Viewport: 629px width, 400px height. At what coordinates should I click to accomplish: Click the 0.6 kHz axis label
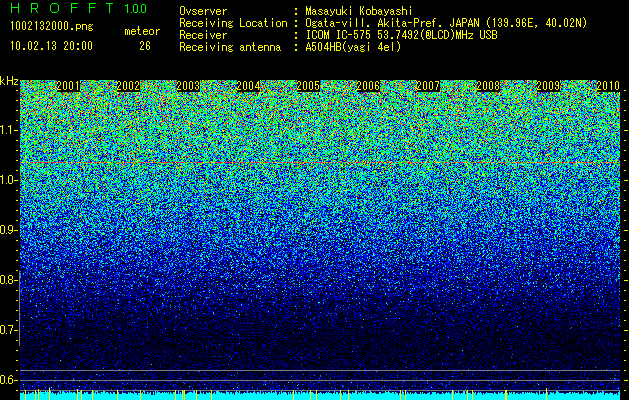9,380
